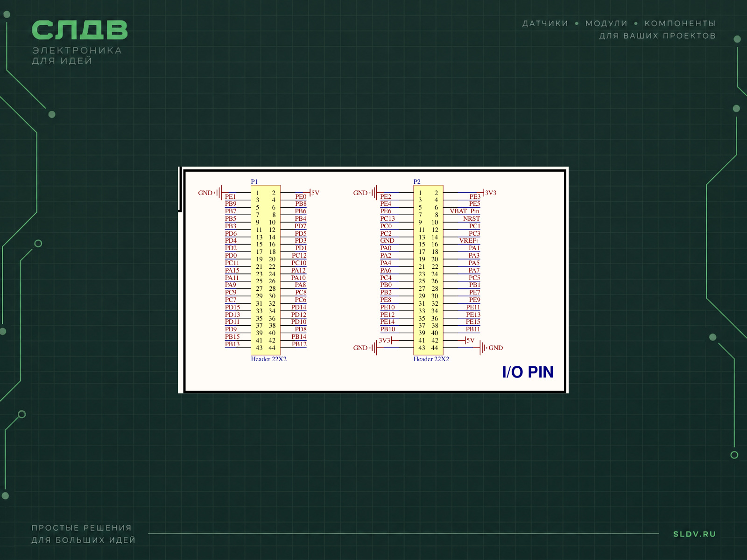This screenshot has width=747, height=560.
Task: Select the PD15 pin label
Action: tap(233, 307)
